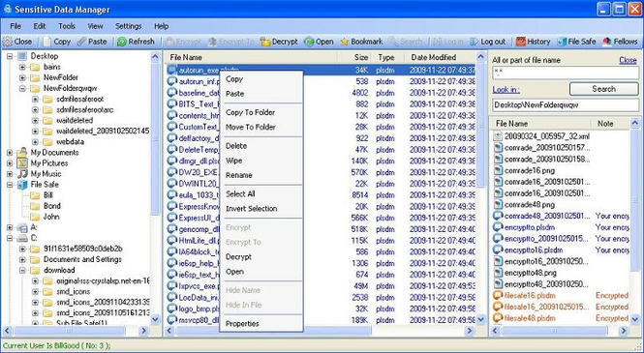
Task: Choose Copy To Folder in context menu
Action: (261, 112)
